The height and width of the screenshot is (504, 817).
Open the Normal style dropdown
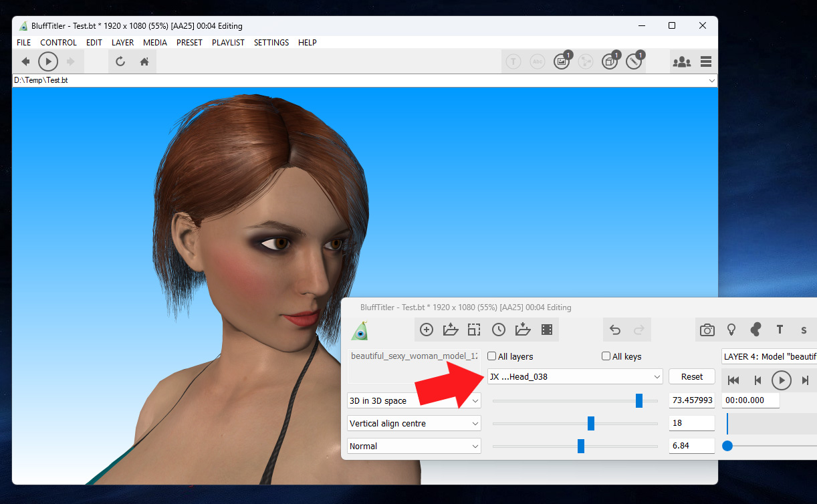click(414, 446)
